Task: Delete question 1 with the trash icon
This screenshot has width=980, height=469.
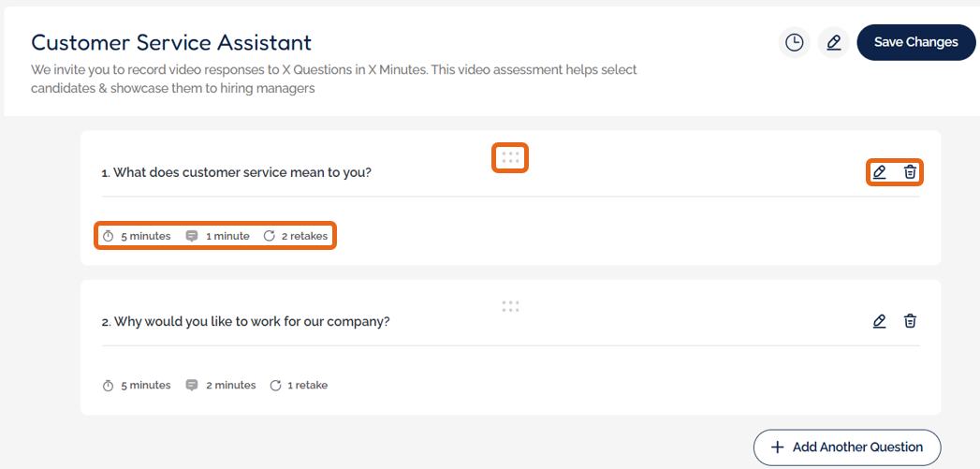Action: tap(910, 172)
